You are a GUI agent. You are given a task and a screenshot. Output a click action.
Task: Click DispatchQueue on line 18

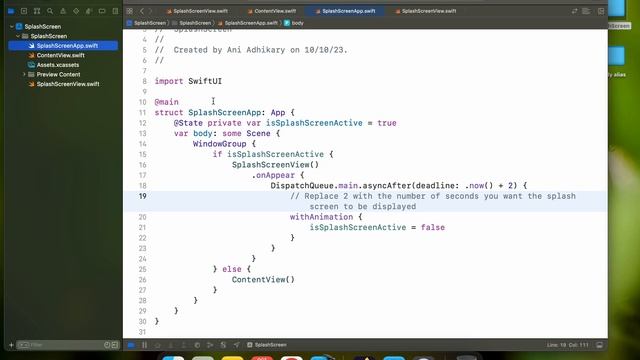pos(302,185)
